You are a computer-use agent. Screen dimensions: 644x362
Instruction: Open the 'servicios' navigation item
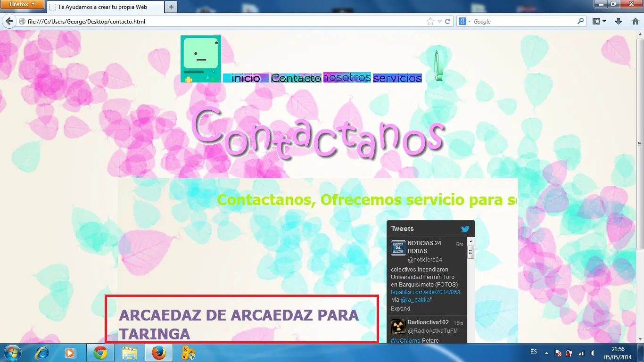pos(397,78)
